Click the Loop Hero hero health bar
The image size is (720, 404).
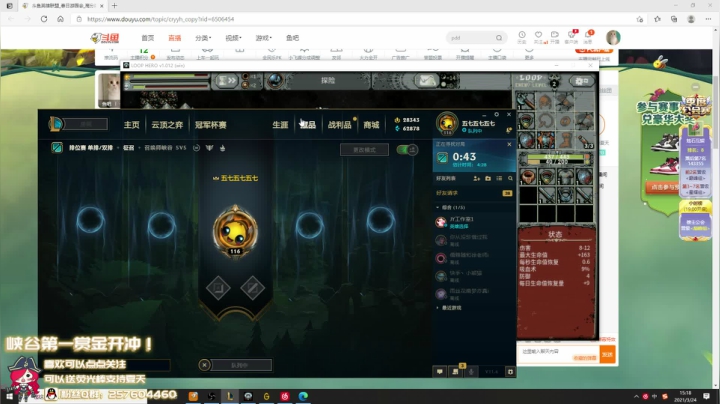[557, 157]
